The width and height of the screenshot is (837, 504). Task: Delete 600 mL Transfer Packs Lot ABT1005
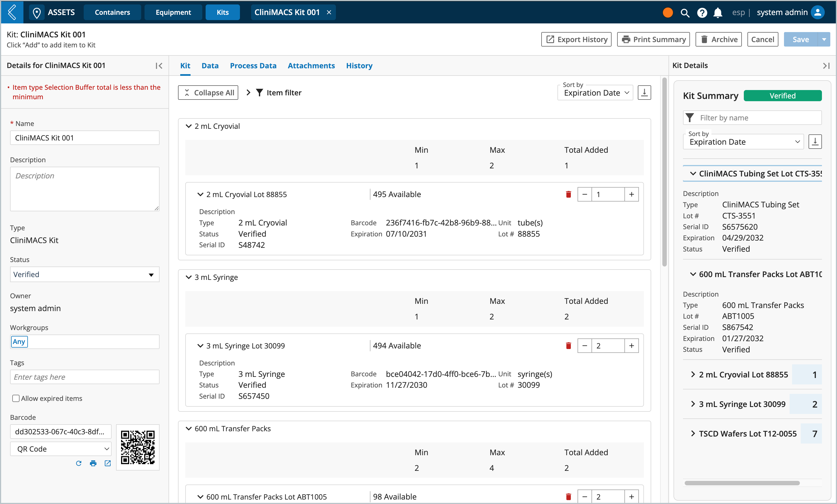click(568, 497)
